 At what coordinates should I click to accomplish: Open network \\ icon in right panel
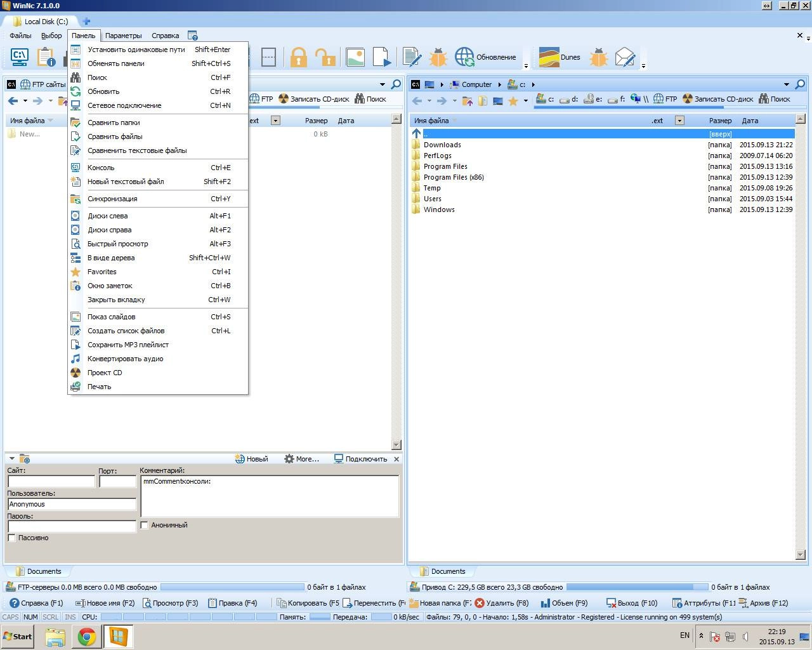coord(639,99)
